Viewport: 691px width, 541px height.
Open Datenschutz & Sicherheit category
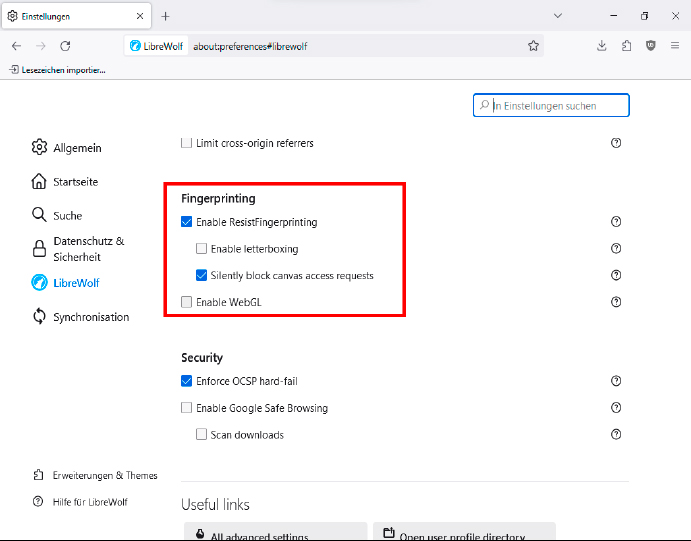78,249
